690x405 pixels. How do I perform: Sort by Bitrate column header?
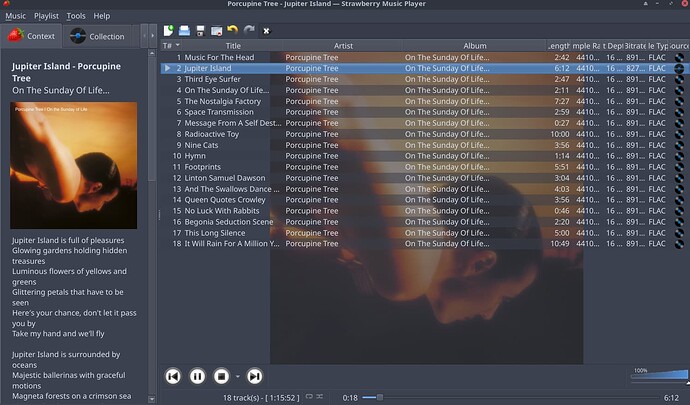coord(635,45)
